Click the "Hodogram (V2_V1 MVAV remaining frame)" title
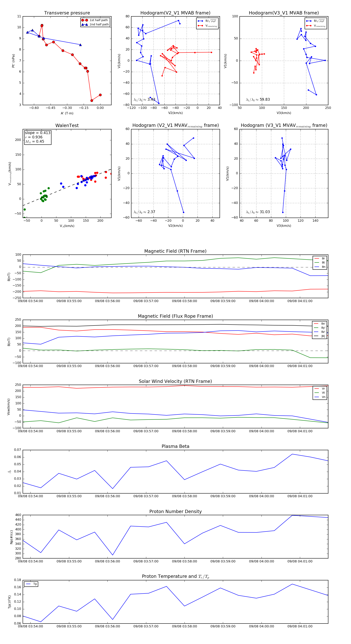The image size is (351, 644). 175,125
